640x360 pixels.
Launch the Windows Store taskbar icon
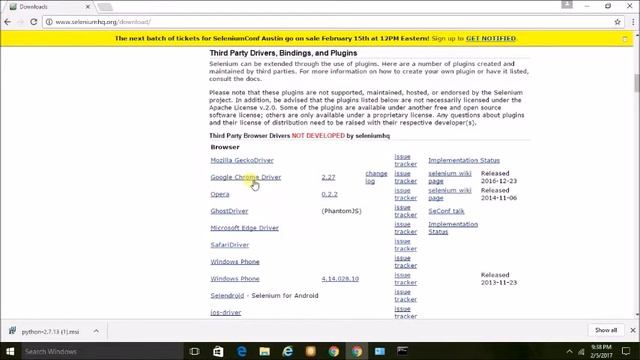(x=218, y=351)
